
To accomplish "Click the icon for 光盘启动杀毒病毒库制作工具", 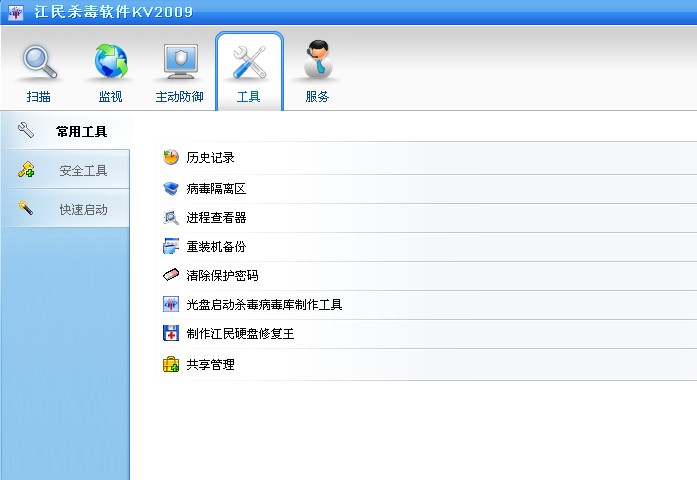I will pyautogui.click(x=171, y=304).
